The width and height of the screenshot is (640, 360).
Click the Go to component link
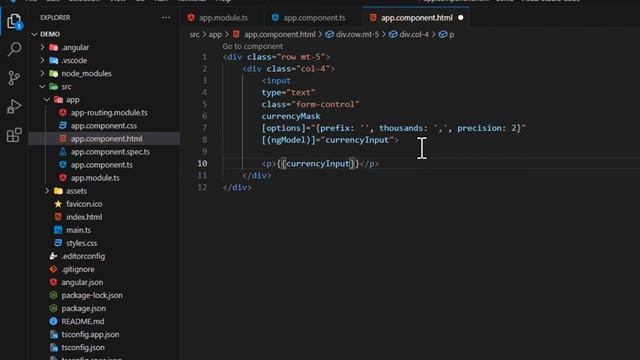pyautogui.click(x=252, y=47)
